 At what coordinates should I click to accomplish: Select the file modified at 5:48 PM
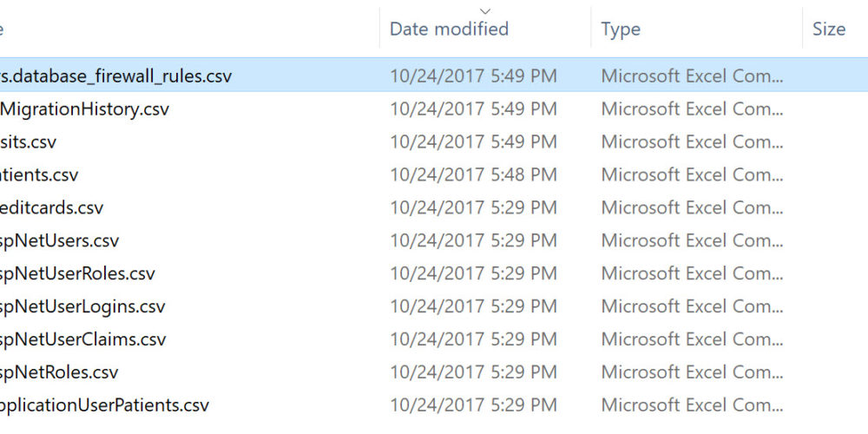click(x=39, y=175)
